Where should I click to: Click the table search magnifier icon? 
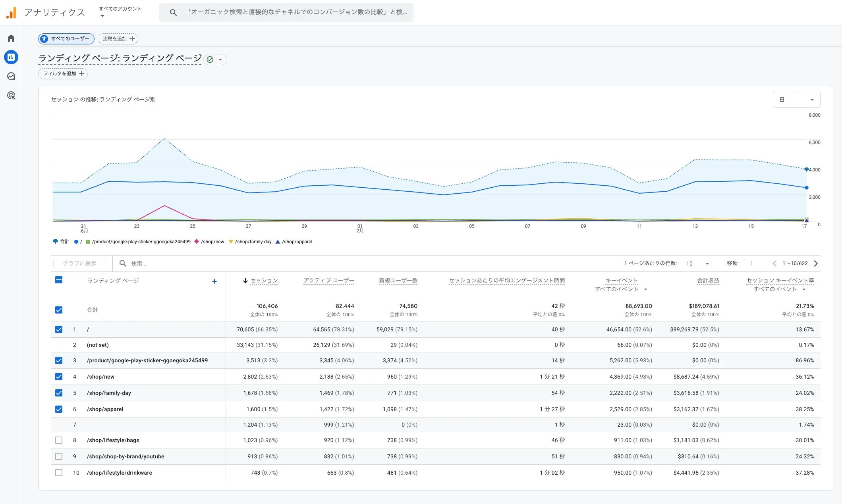click(x=123, y=263)
